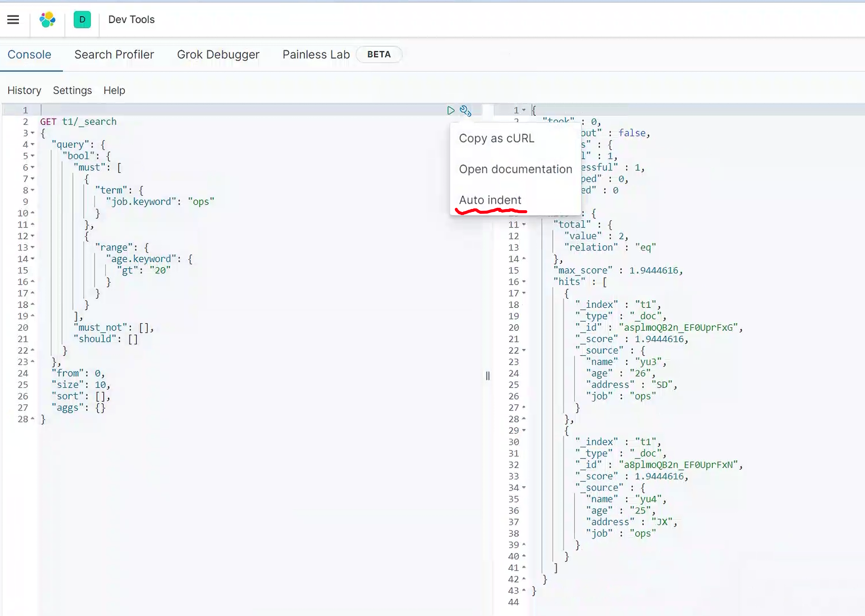Click the BETA badge next to Painless Lab
This screenshot has height=616, width=865.
(379, 54)
